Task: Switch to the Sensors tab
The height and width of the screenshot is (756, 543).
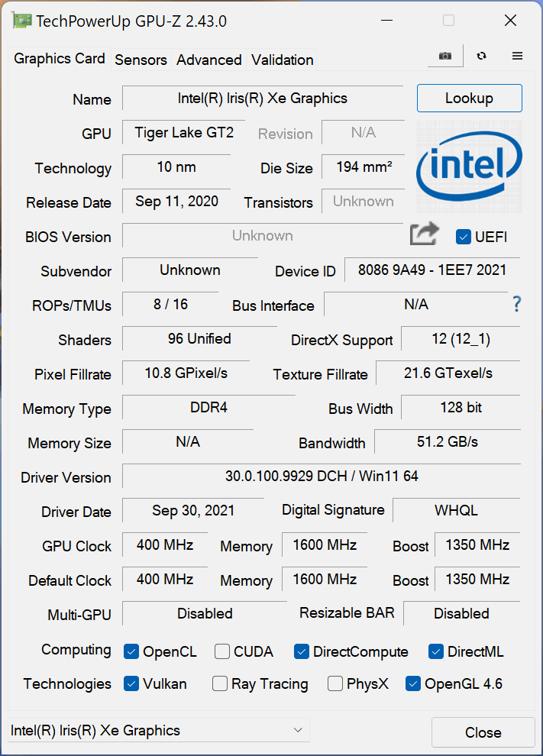Action: tap(141, 60)
